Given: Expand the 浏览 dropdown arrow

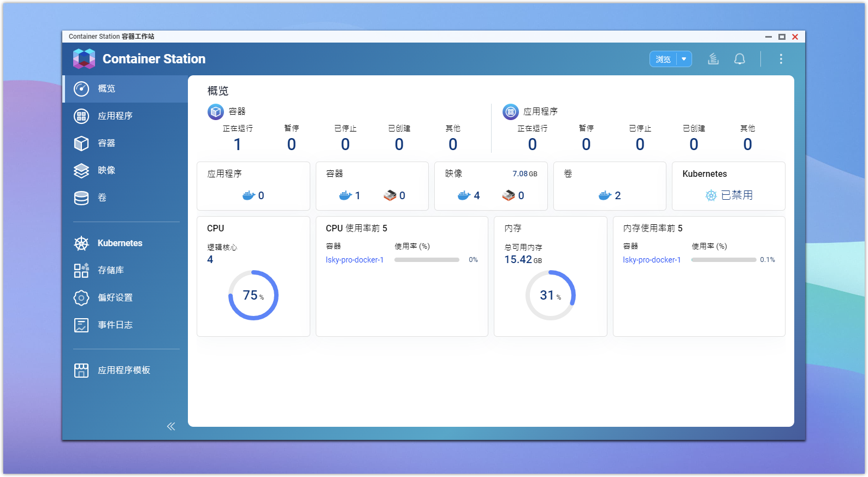Looking at the screenshot, I should (x=684, y=59).
